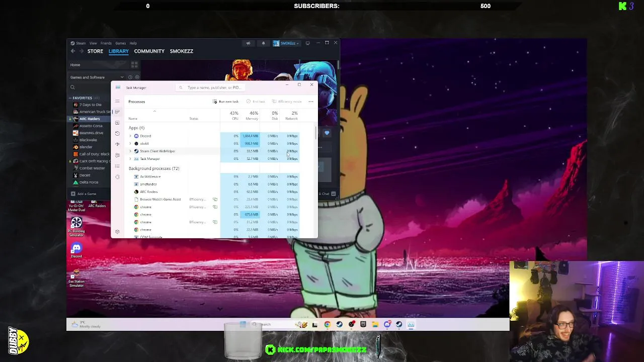Expand the Task Manager process group

pyautogui.click(x=130, y=158)
